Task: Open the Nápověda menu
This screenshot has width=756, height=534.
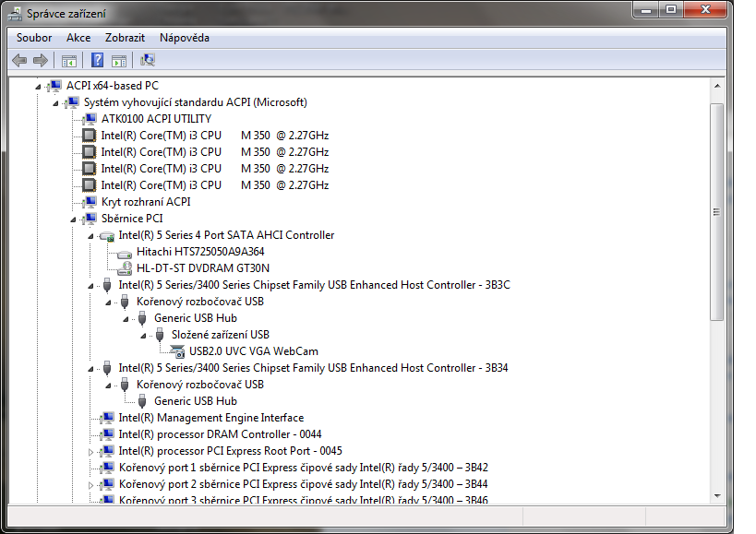Action: pyautogui.click(x=185, y=38)
